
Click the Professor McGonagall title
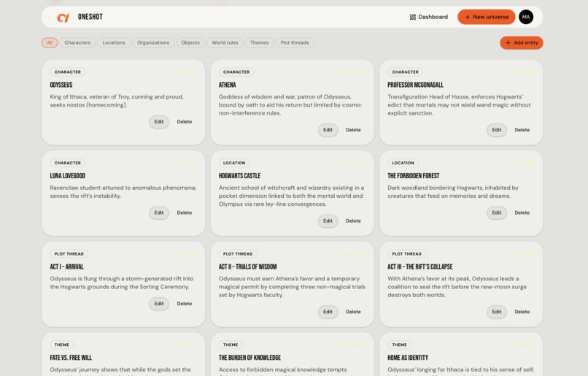coord(415,85)
